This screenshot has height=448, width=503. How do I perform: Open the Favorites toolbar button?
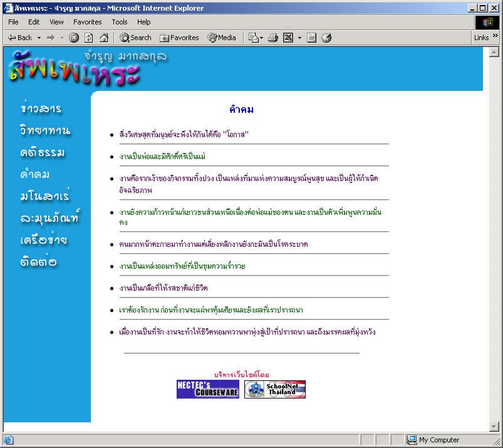point(179,38)
